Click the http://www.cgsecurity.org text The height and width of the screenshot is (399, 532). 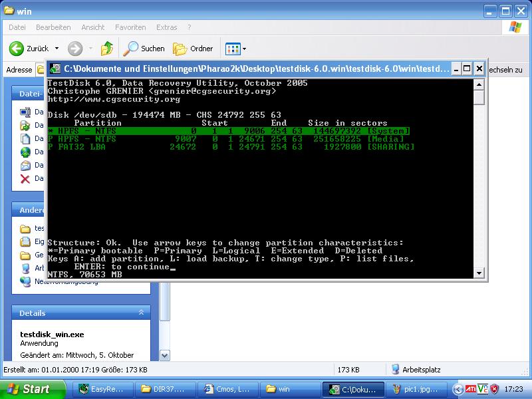(x=114, y=99)
